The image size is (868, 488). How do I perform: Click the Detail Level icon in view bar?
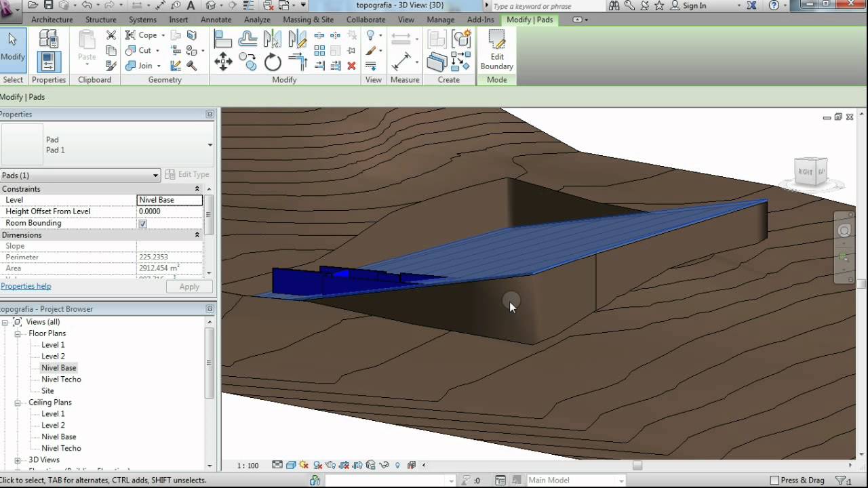pyautogui.click(x=277, y=465)
